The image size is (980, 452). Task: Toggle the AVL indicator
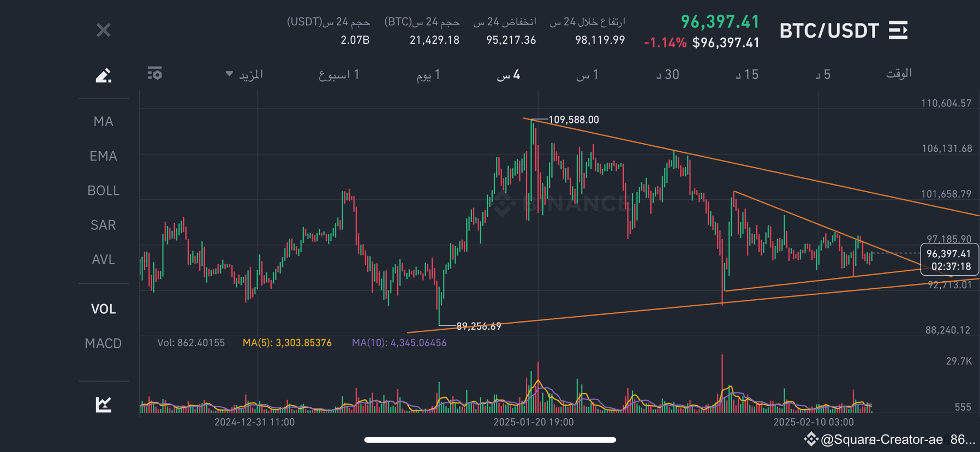pos(104,260)
